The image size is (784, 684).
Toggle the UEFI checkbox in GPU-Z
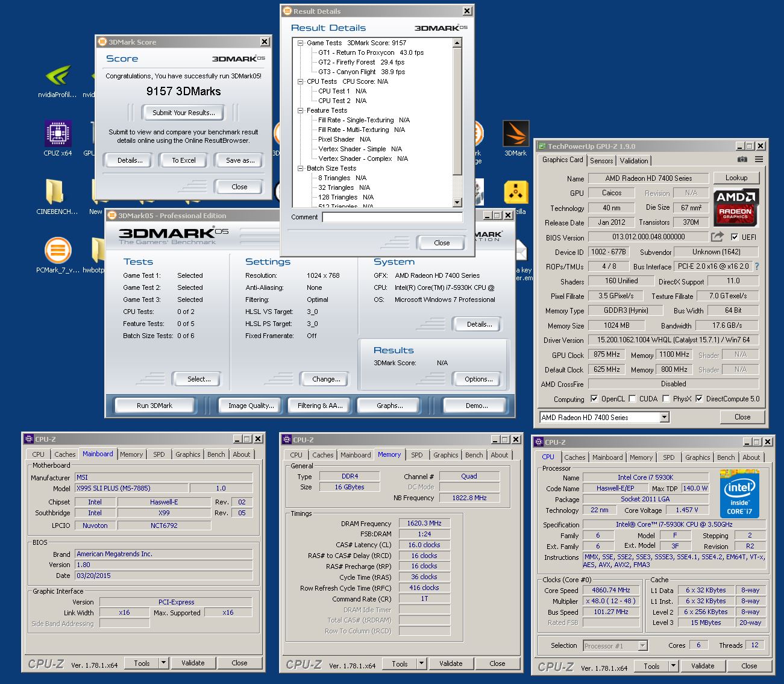(x=735, y=237)
